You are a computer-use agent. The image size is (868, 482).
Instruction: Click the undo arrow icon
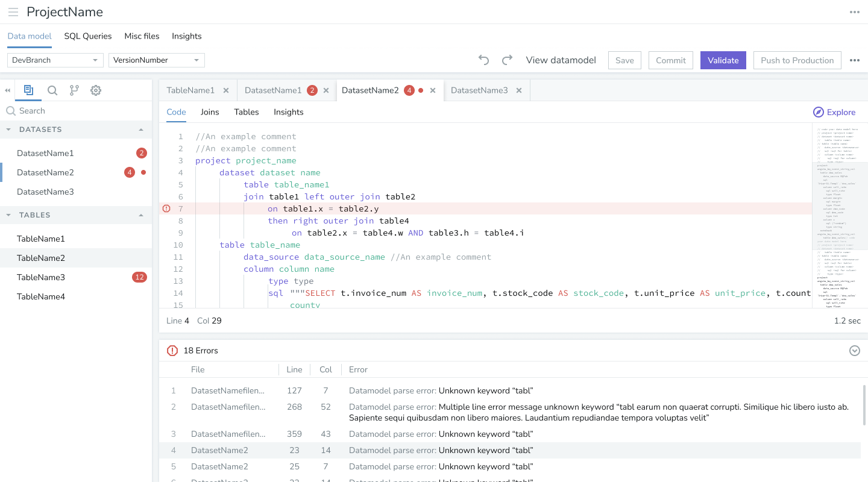point(483,60)
